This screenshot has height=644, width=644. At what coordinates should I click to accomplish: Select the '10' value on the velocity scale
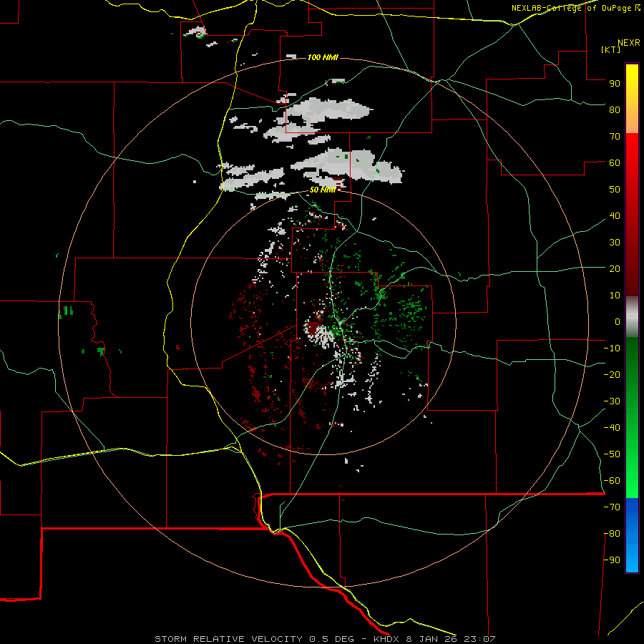point(615,296)
